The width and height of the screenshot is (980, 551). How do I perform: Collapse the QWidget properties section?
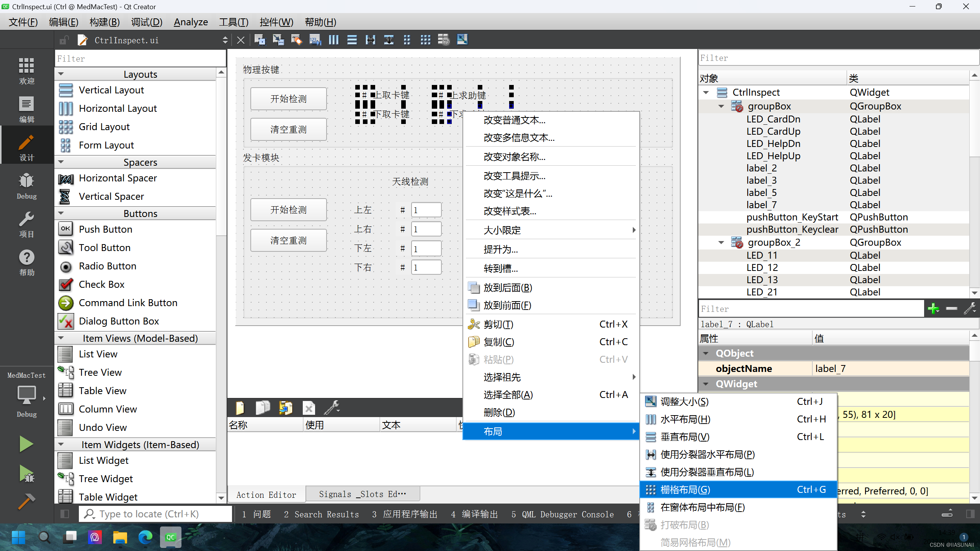(707, 383)
